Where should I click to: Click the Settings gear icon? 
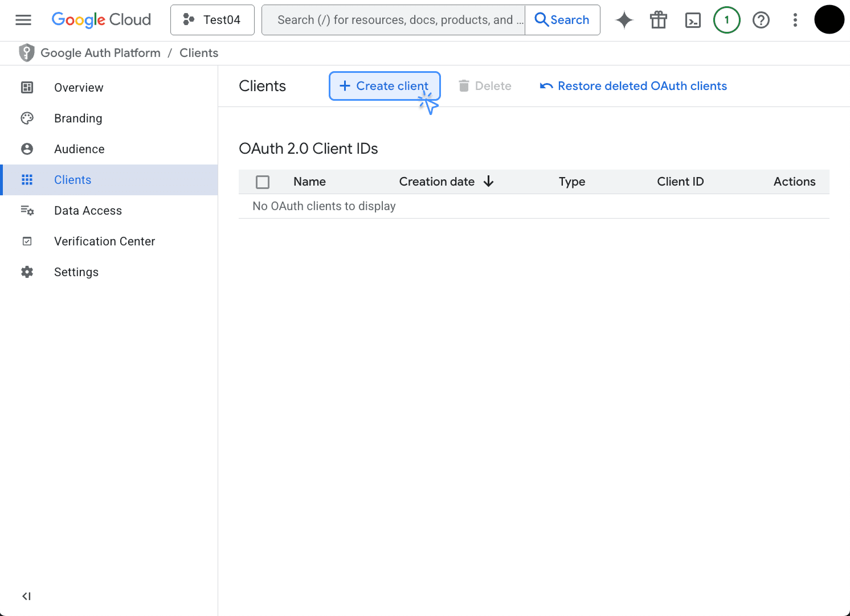27,272
